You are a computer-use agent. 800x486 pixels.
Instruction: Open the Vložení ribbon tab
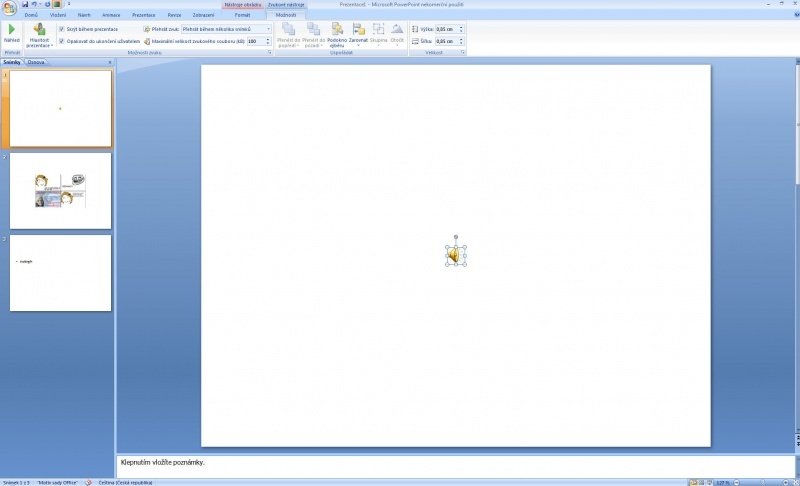[59, 16]
